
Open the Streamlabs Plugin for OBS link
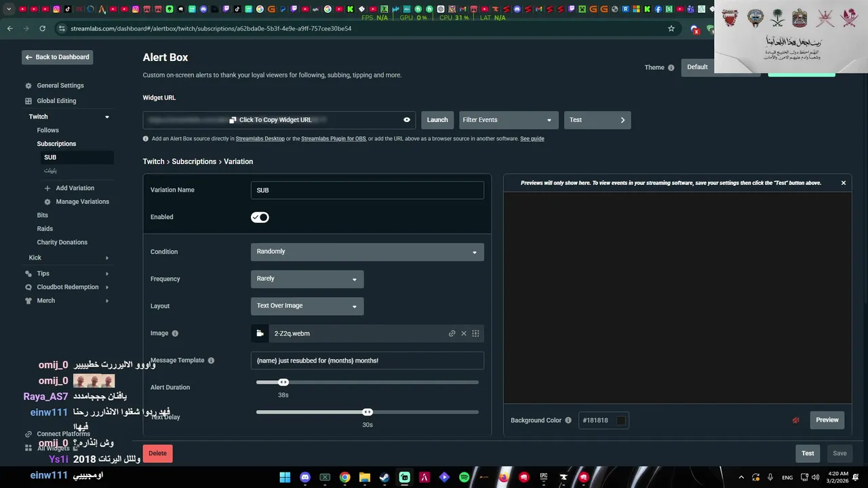(333, 139)
